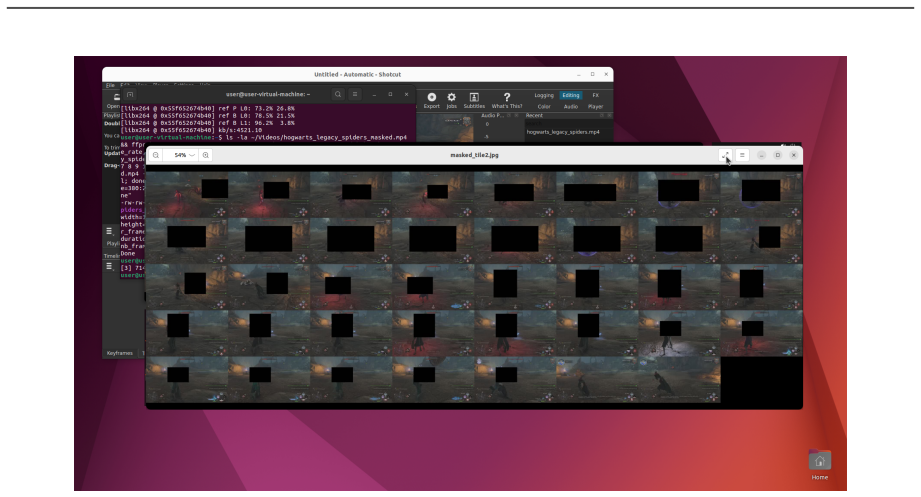Click What's This? help in Shotcut
The width and height of the screenshot is (921, 497).
tap(507, 100)
